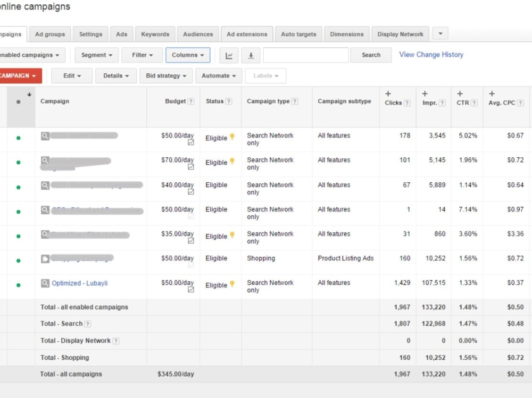532x398 pixels.
Task: Toggle budget checkbox in Optimized - Lubayli row
Action: [191, 290]
